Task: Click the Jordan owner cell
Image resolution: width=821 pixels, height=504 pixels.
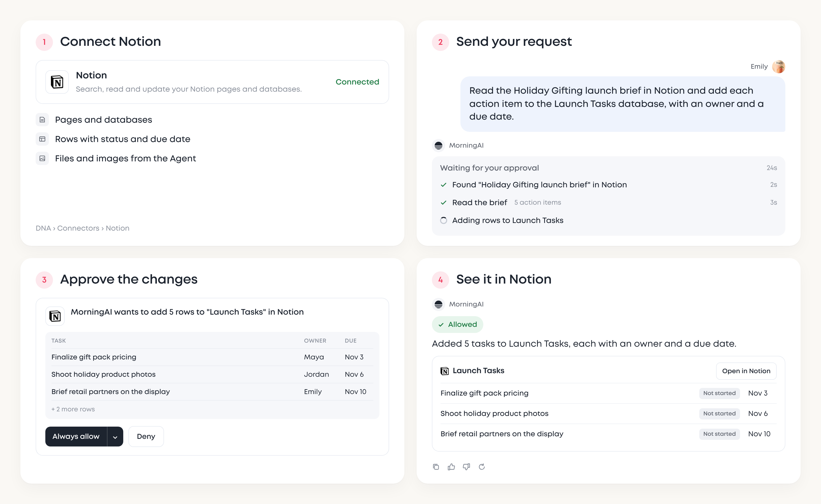Action: tap(317, 375)
